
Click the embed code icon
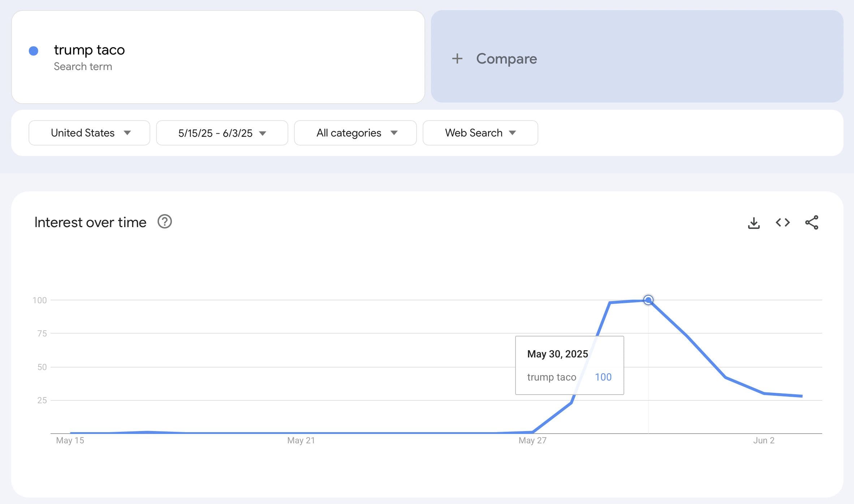coord(782,222)
